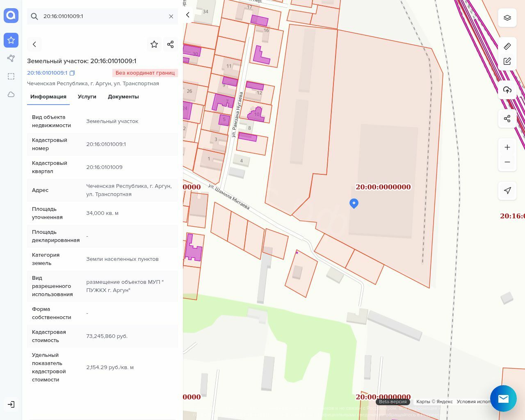Click the blue parcel marker on map
Image resolution: width=525 pixels, height=420 pixels.
point(354,203)
